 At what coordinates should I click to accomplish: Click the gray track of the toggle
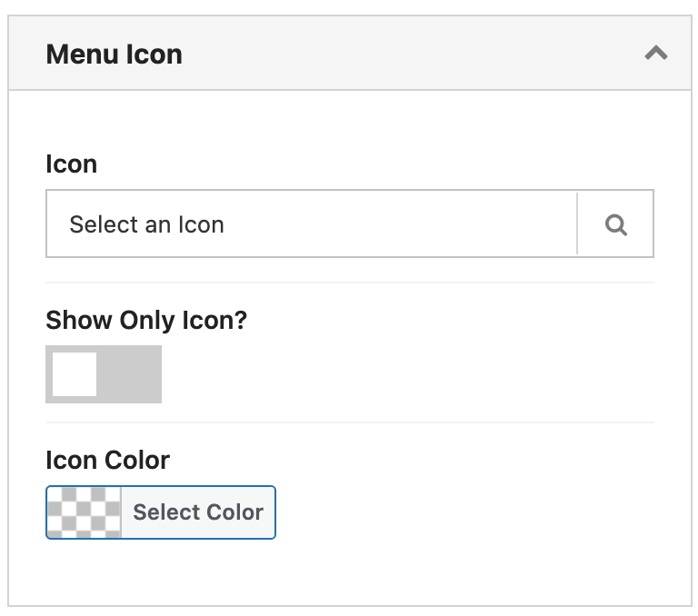(129, 374)
